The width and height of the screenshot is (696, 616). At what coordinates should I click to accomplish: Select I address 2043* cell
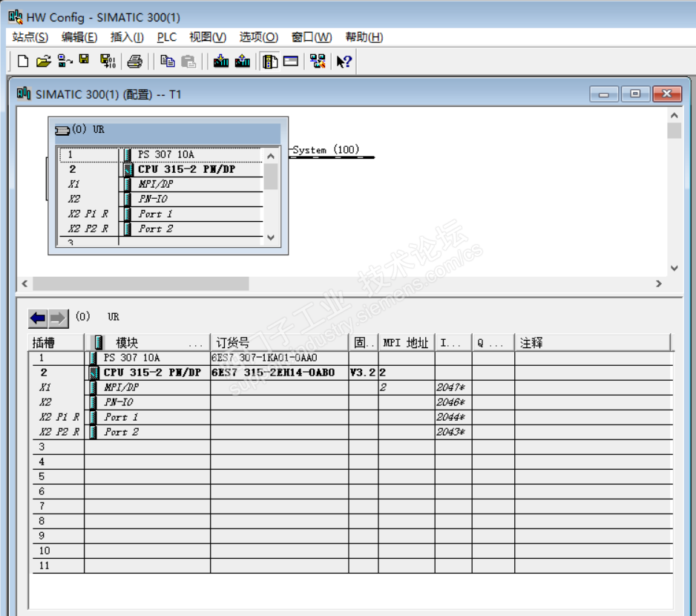[x=453, y=432]
